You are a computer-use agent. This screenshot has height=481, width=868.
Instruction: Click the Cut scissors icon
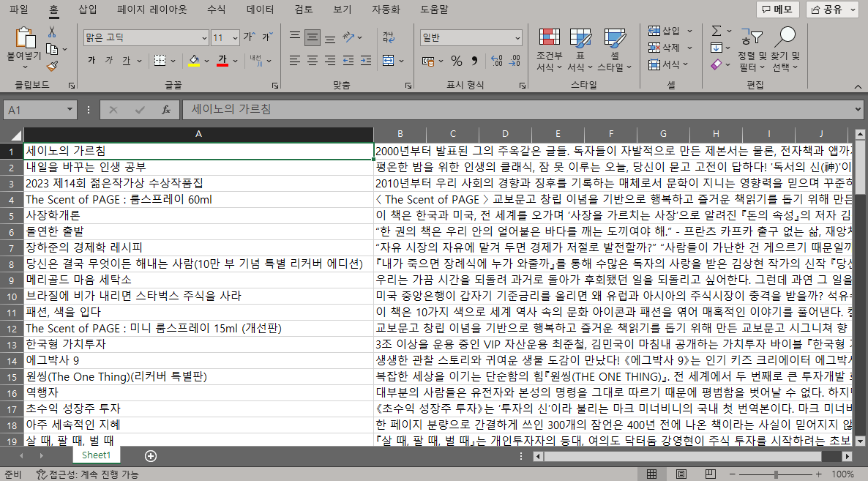pos(51,32)
